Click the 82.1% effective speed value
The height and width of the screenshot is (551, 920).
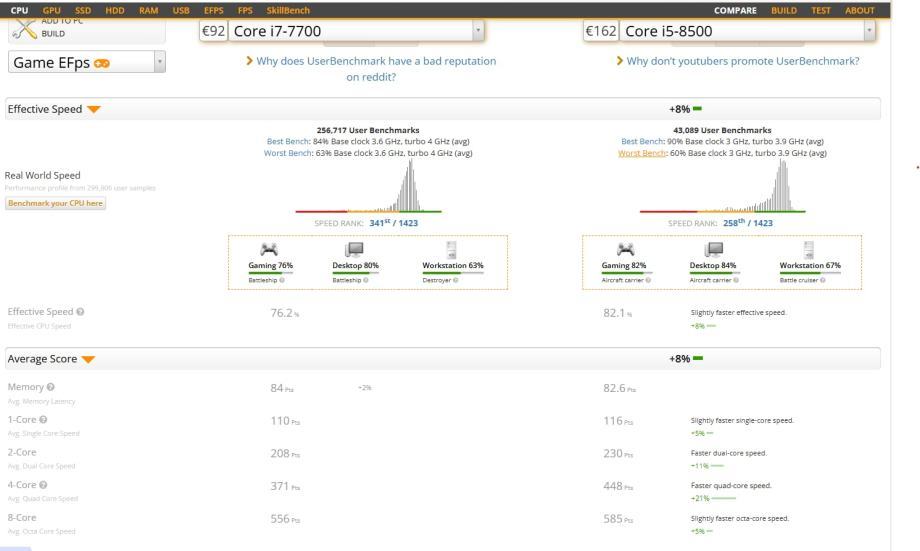pyautogui.click(x=617, y=313)
